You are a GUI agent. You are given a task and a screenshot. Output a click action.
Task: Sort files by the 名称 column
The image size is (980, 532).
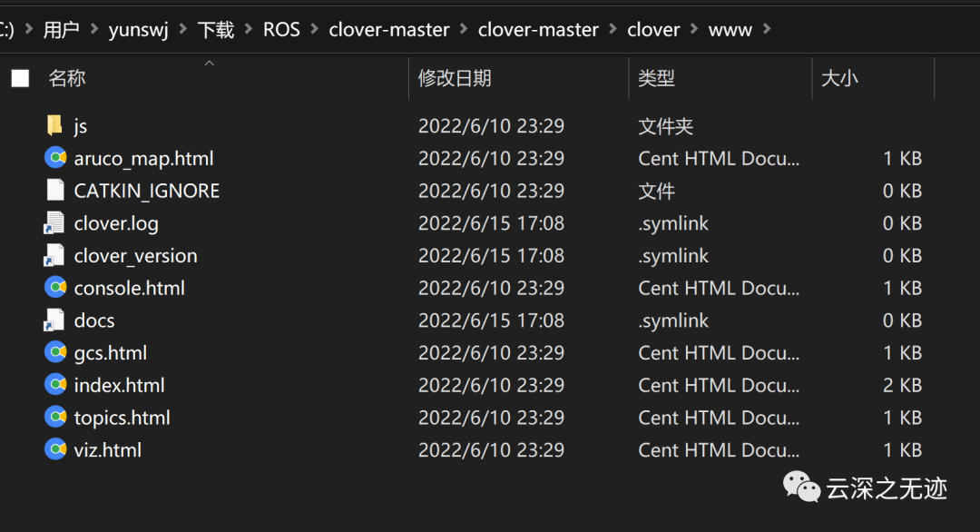coord(67,78)
